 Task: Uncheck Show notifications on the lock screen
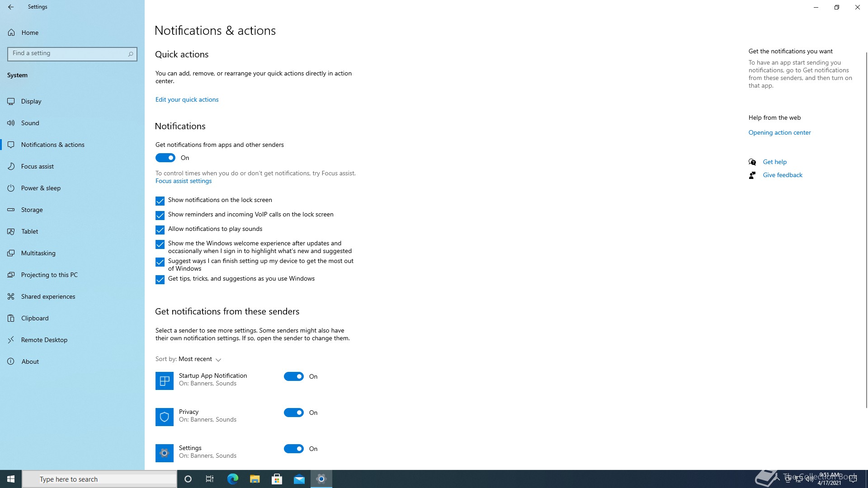[x=160, y=201]
